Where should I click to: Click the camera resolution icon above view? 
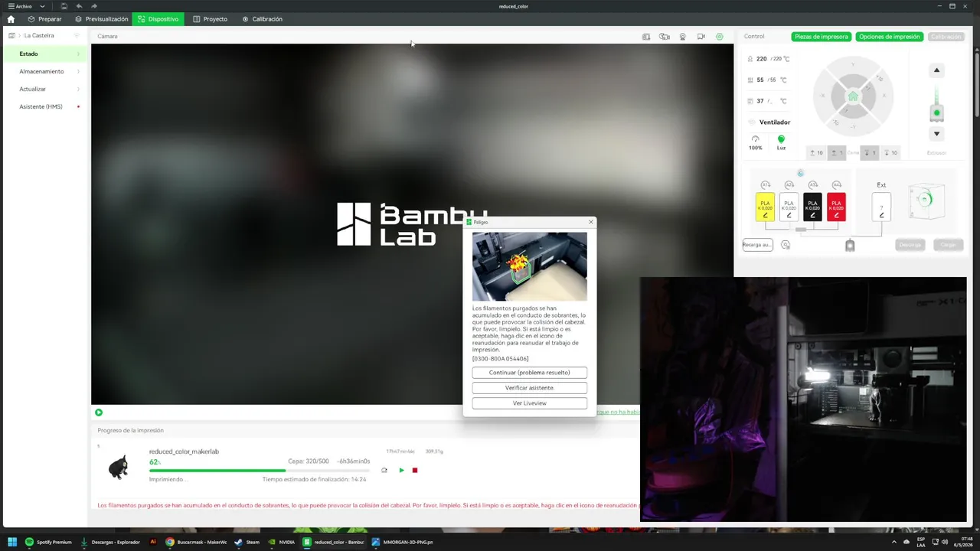coord(683,37)
